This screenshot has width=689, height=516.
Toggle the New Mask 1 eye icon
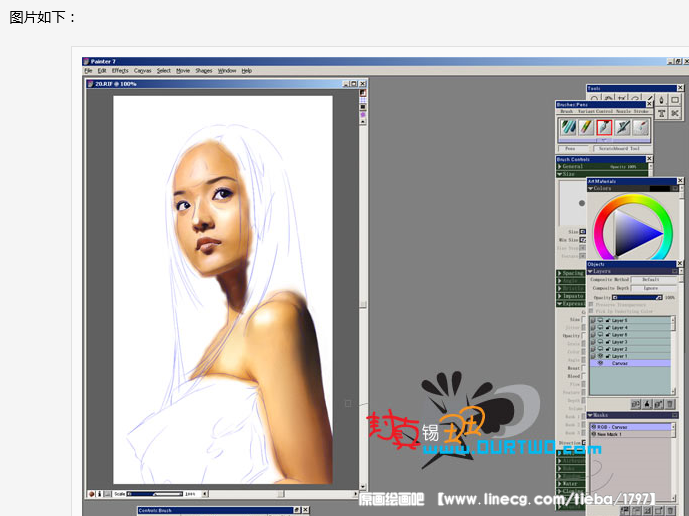click(594, 434)
